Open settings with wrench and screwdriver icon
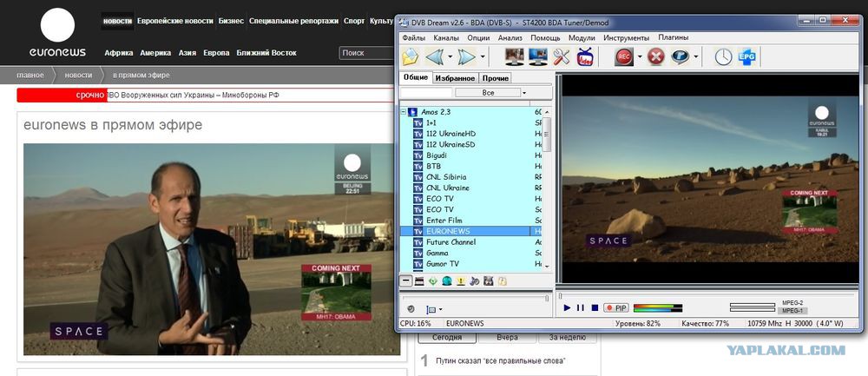The image size is (868, 376). (562, 56)
